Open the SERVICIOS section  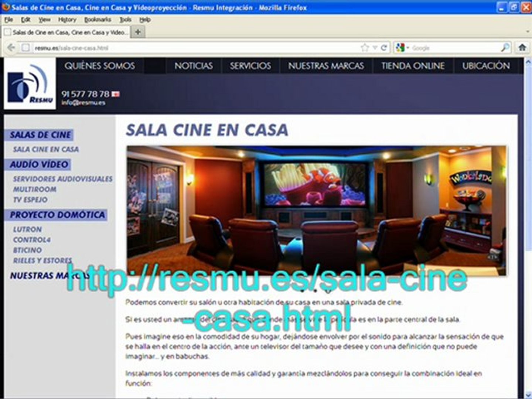tap(250, 66)
